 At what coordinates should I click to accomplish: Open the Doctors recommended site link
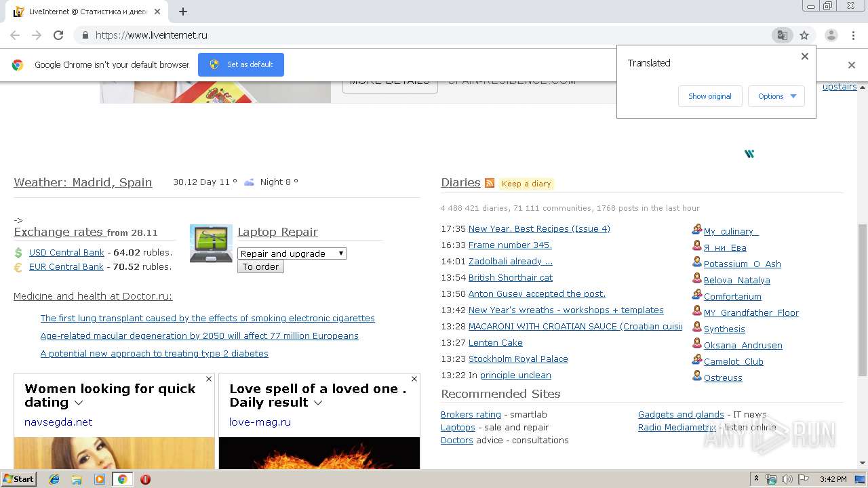457,441
